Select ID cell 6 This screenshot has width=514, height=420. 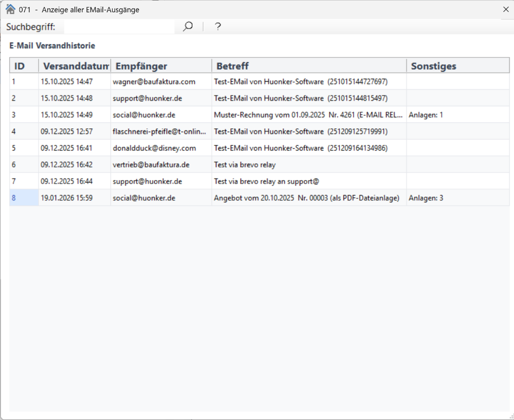(x=24, y=165)
